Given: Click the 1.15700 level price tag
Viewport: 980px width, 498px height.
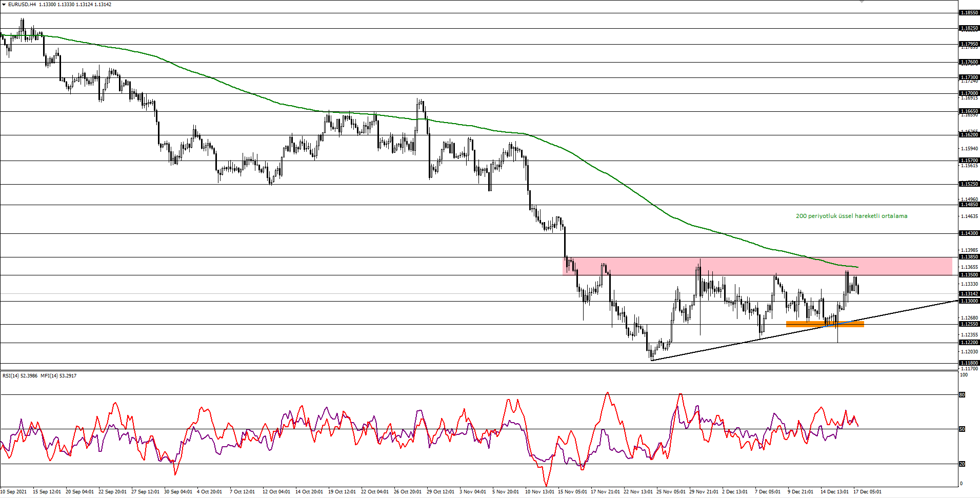Looking at the screenshot, I should pyautogui.click(x=969, y=161).
